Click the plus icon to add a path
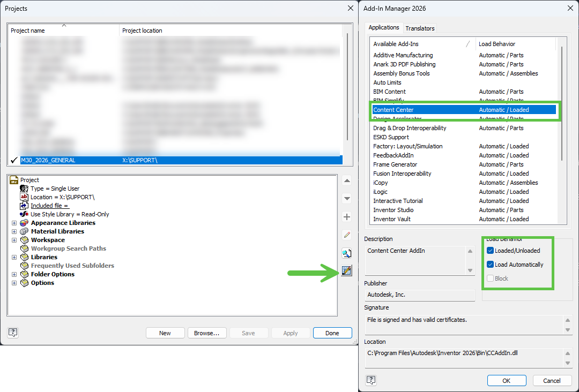 coord(347,217)
